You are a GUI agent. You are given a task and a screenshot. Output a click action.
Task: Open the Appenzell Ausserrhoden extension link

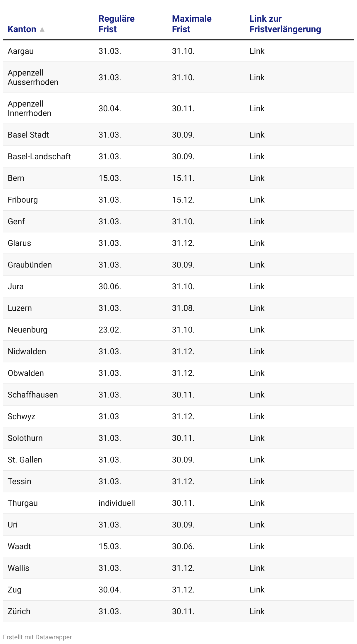(x=257, y=77)
